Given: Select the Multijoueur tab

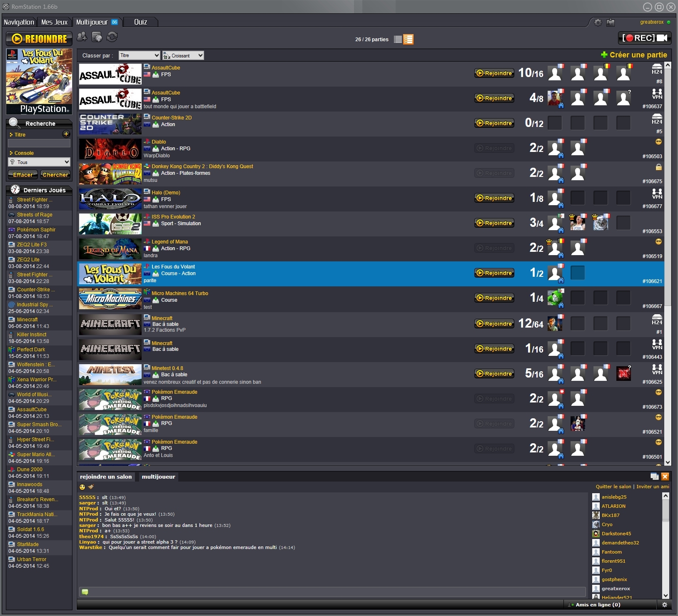Looking at the screenshot, I should coord(97,22).
